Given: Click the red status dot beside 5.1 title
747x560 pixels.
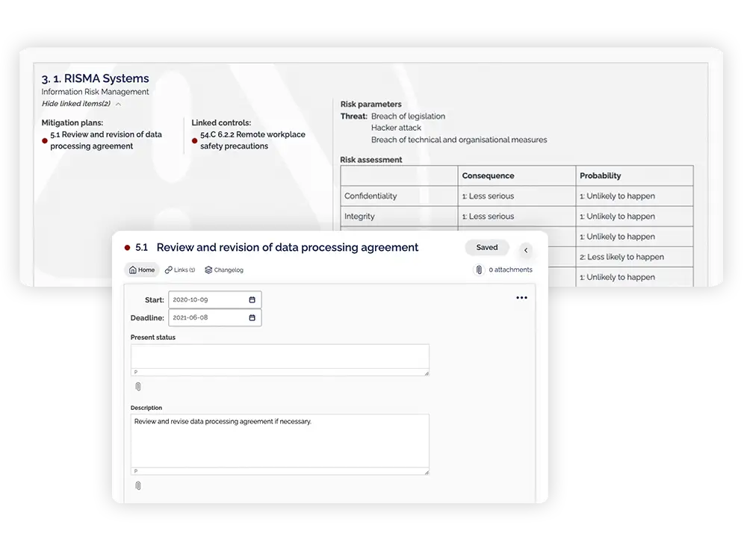Looking at the screenshot, I should (127, 248).
